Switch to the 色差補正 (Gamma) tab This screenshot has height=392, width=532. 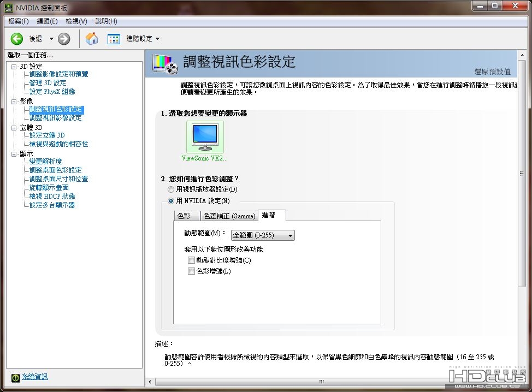(x=229, y=216)
